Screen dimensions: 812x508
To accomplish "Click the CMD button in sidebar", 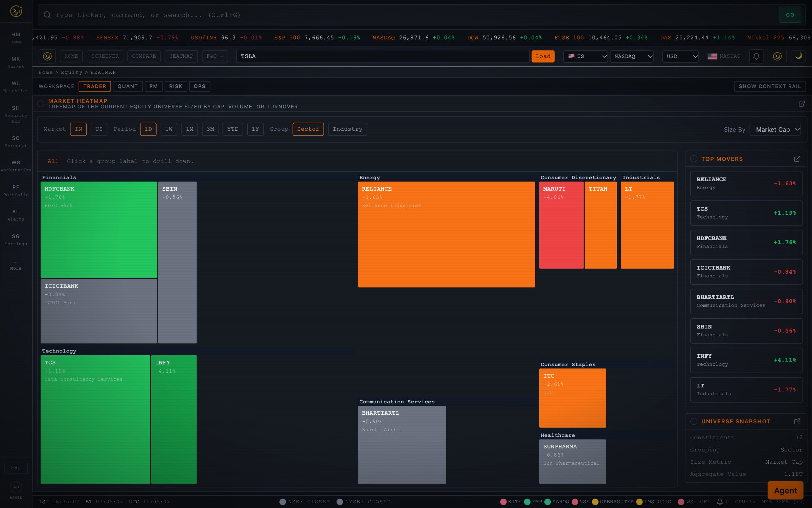I will point(16,468).
